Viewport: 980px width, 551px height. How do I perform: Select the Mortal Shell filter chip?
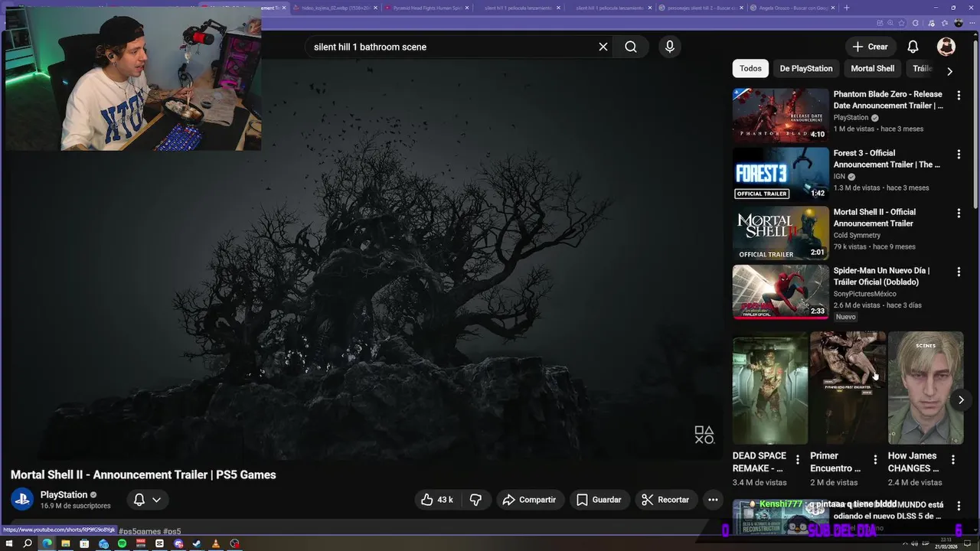coord(872,68)
